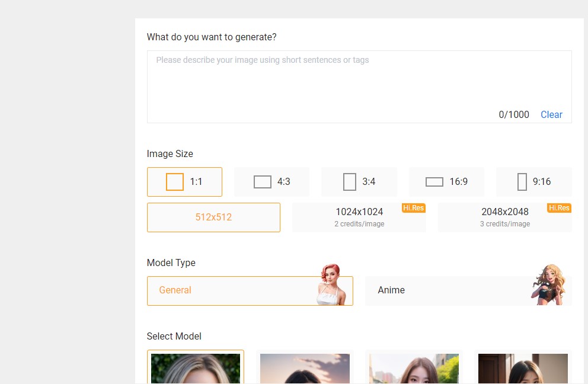Switch Model Type to General

250,291
